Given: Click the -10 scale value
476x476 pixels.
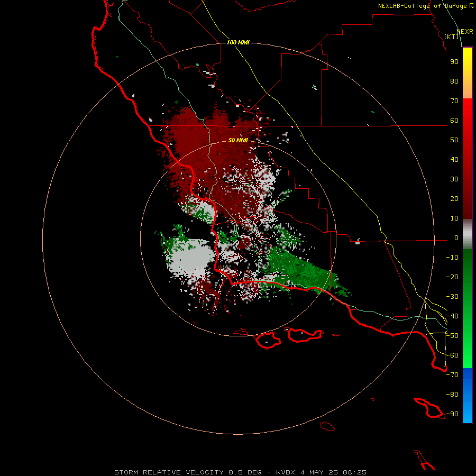Looking at the screenshot, I should tap(452, 258).
